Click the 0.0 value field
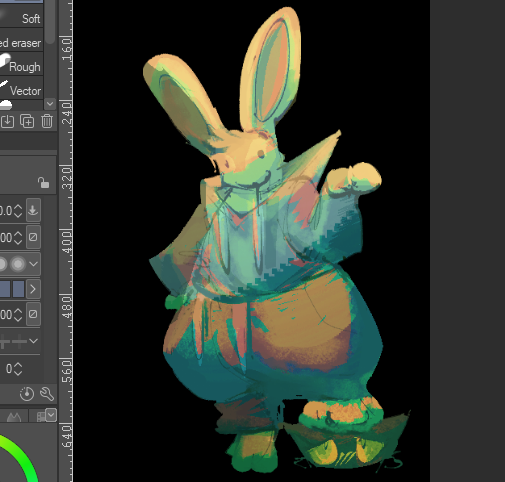 tap(6, 211)
